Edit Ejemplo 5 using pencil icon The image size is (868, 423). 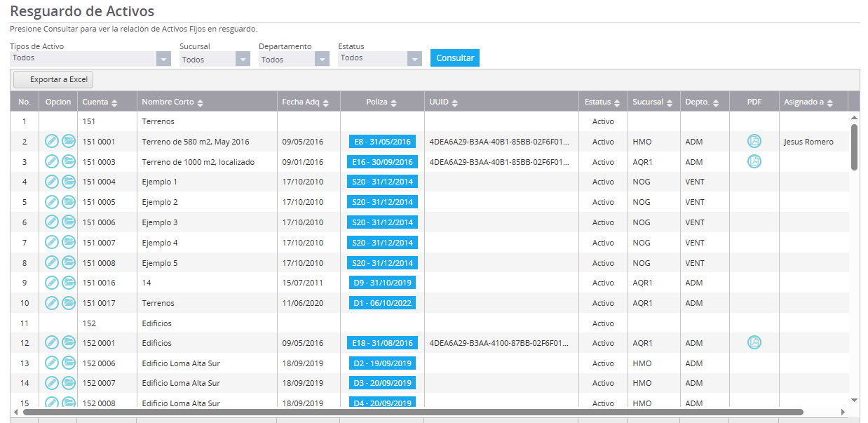[x=52, y=262]
